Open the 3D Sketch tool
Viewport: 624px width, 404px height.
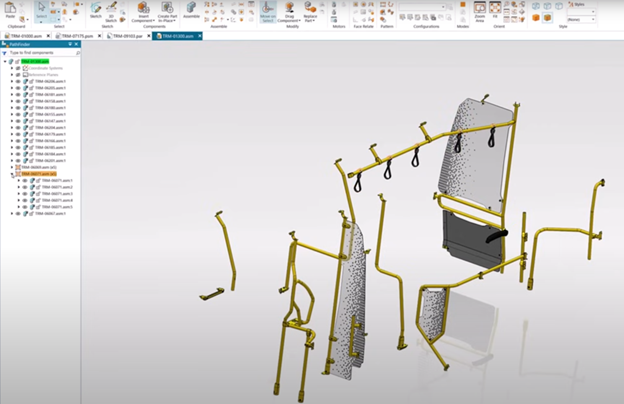110,8
